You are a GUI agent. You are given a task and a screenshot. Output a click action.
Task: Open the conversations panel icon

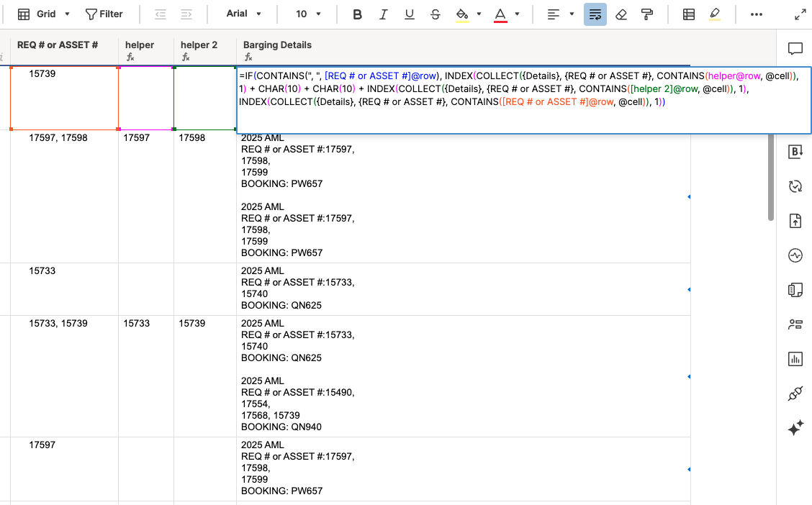coord(795,49)
